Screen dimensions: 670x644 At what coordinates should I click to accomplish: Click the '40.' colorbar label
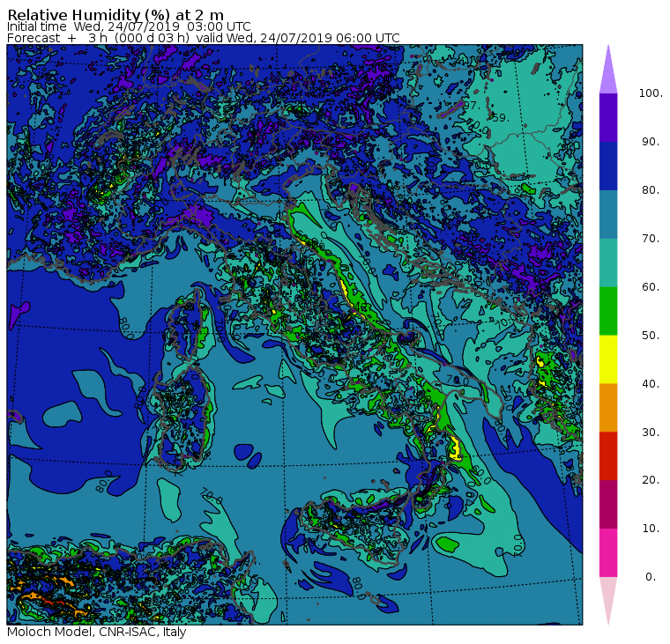(x=651, y=384)
